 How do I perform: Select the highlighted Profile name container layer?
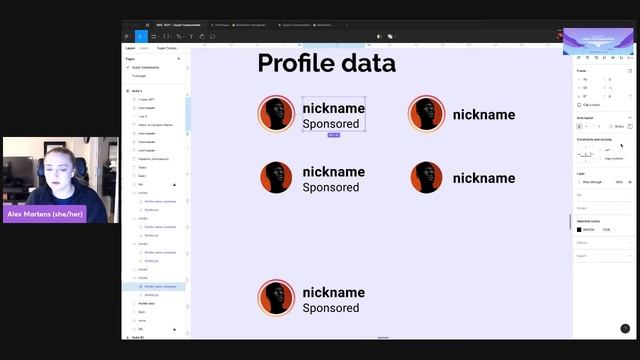point(154,287)
